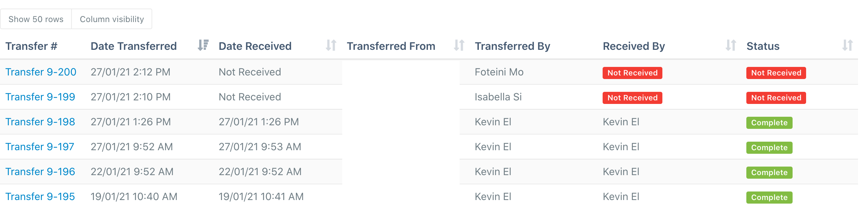Click the Transfer # column header

click(31, 46)
